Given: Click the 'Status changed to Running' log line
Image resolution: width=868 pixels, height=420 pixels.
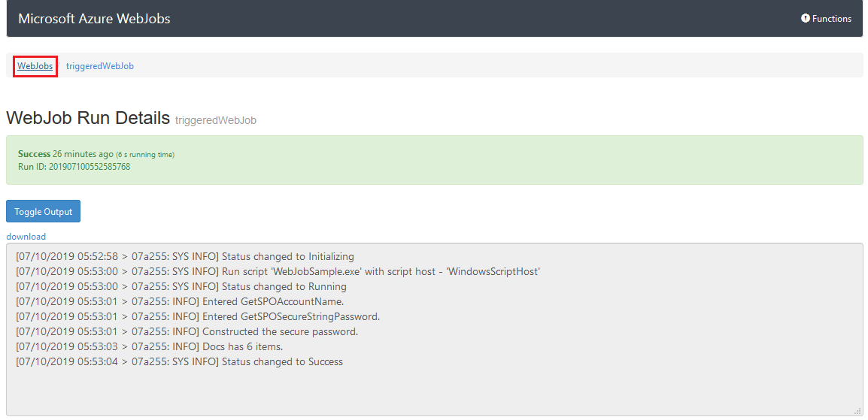Looking at the screenshot, I should click(x=181, y=286).
